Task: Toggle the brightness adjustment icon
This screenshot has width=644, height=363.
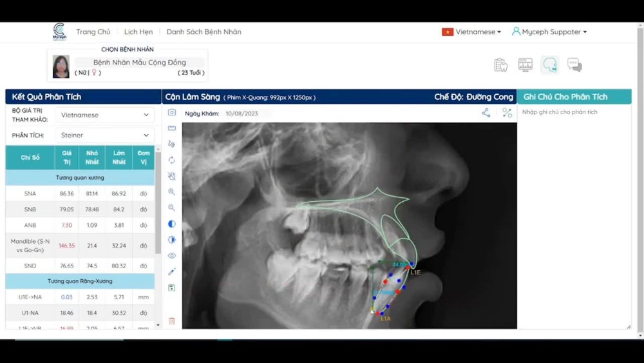Action: coord(172,240)
